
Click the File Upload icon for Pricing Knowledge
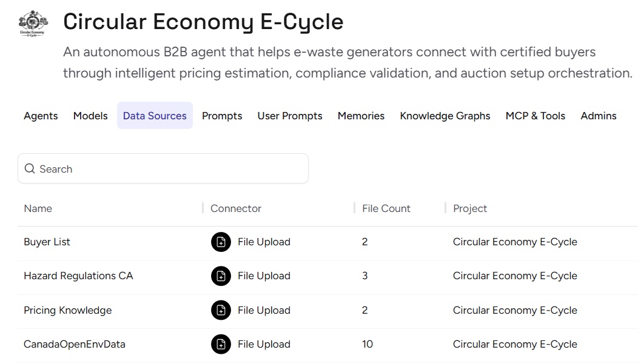[221, 311]
